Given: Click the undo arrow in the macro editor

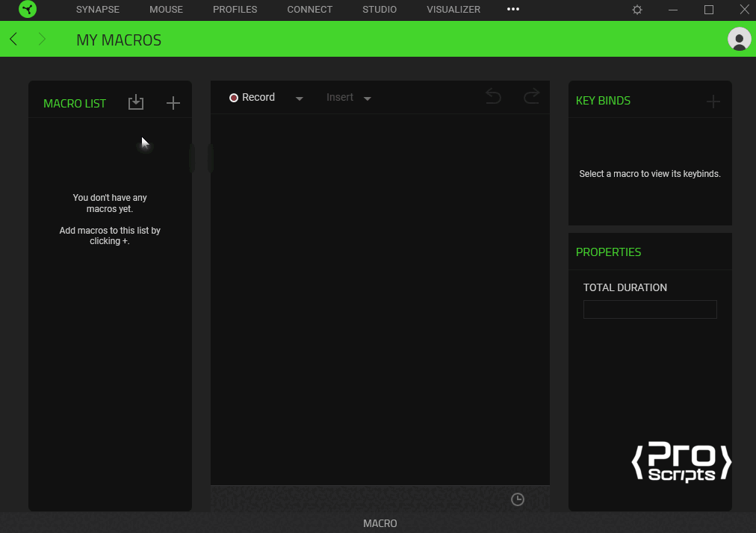Looking at the screenshot, I should click(493, 96).
